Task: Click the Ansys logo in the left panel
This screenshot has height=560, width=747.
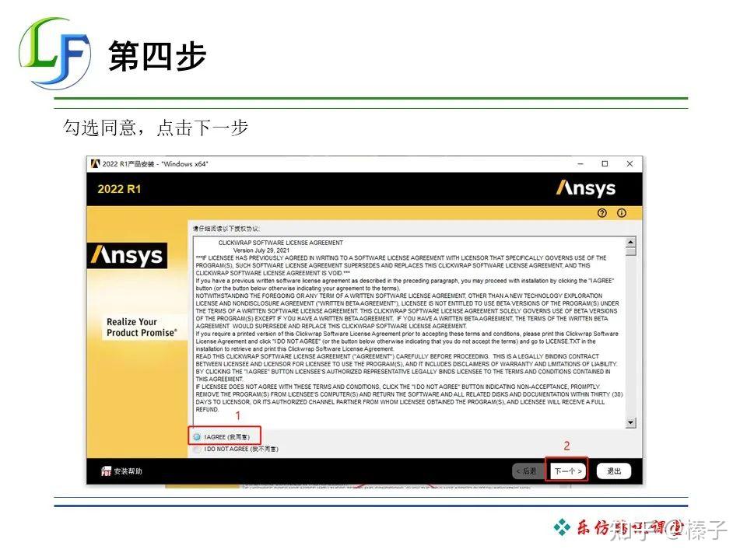Action: point(129,255)
